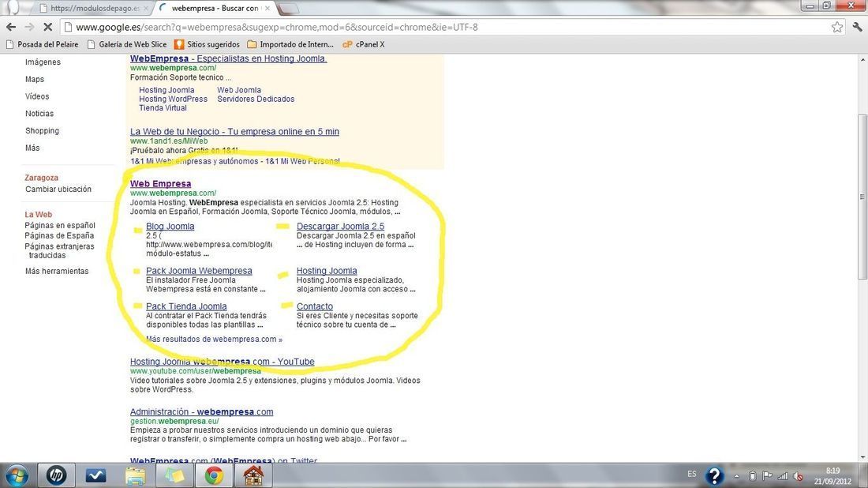Close the webempresa search tab
This screenshot has width=868, height=488.
tap(268, 9)
